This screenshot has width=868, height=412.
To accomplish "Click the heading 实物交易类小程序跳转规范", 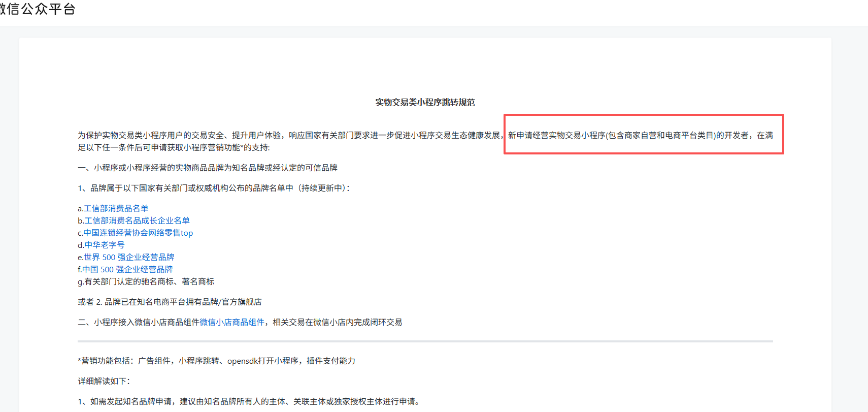I will [425, 103].
